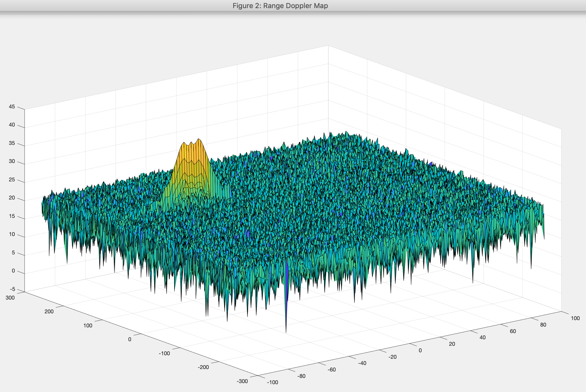
Task: Click the right axis tick label 80
Action: (x=543, y=325)
